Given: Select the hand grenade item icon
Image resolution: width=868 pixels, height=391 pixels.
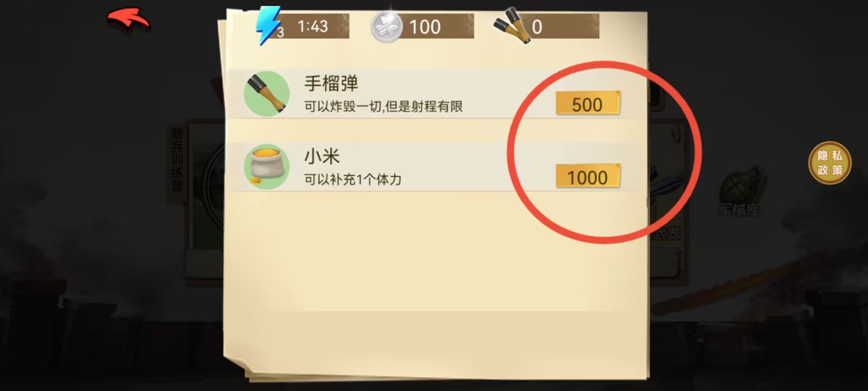Looking at the screenshot, I should coord(267,94).
